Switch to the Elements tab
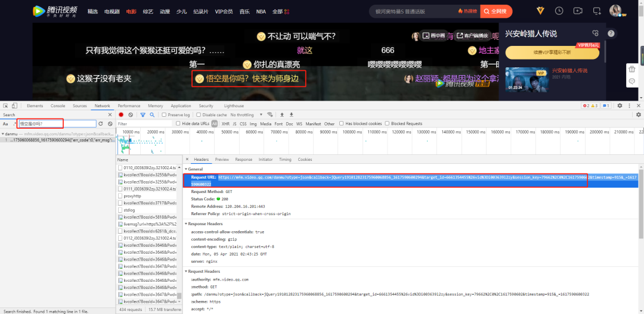This screenshot has height=314, width=644. [x=35, y=105]
